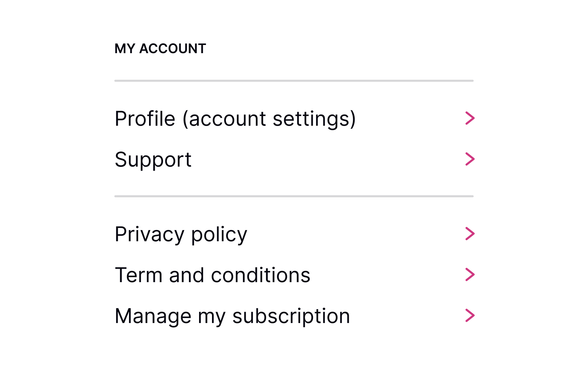The height and width of the screenshot is (368, 588).
Task: Open the Support page
Action: click(153, 159)
